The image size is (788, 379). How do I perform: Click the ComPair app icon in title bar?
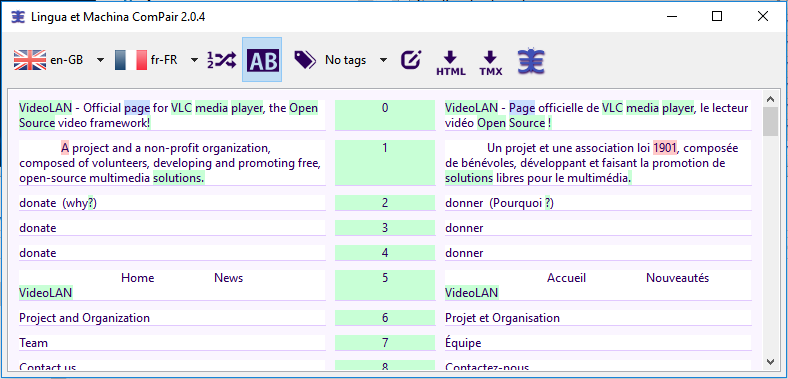[x=18, y=17]
